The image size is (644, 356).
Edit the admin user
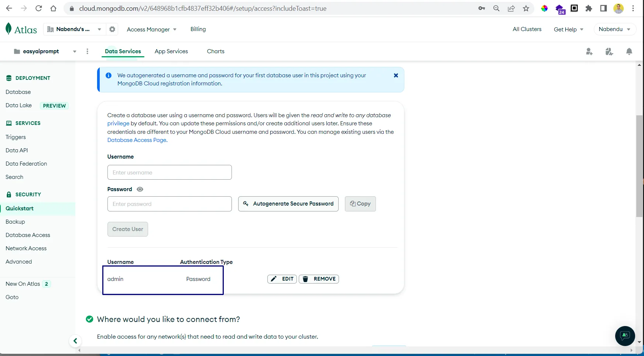[282, 279]
